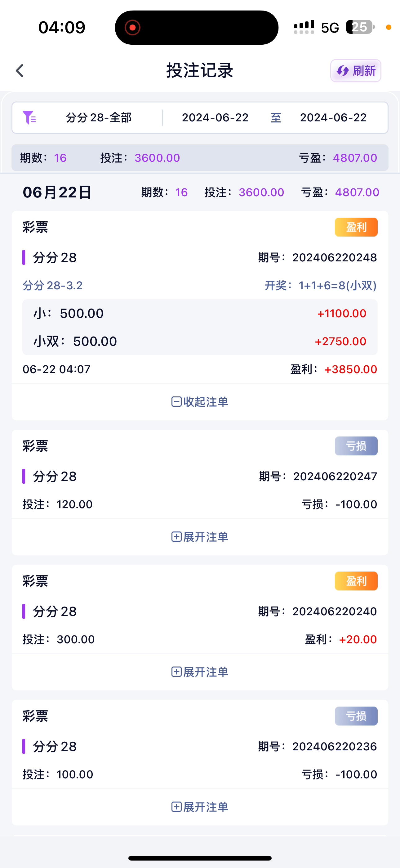
Task: Click the refresh lightning icon
Action: [343, 71]
